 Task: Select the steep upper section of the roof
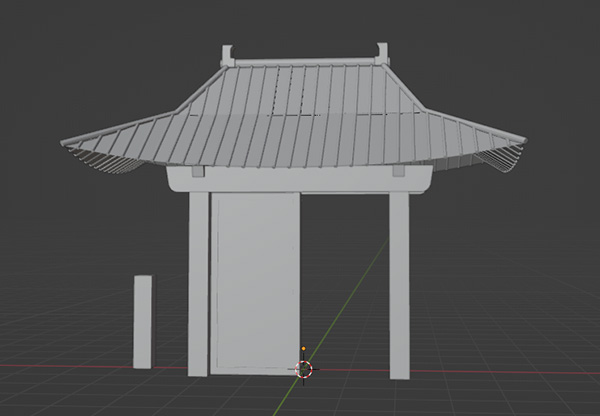point(300,88)
